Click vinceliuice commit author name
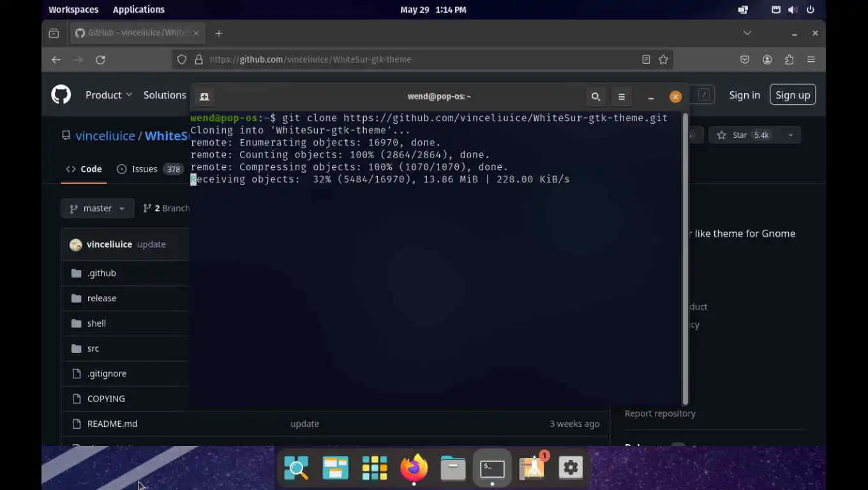The image size is (868, 490). tap(109, 244)
